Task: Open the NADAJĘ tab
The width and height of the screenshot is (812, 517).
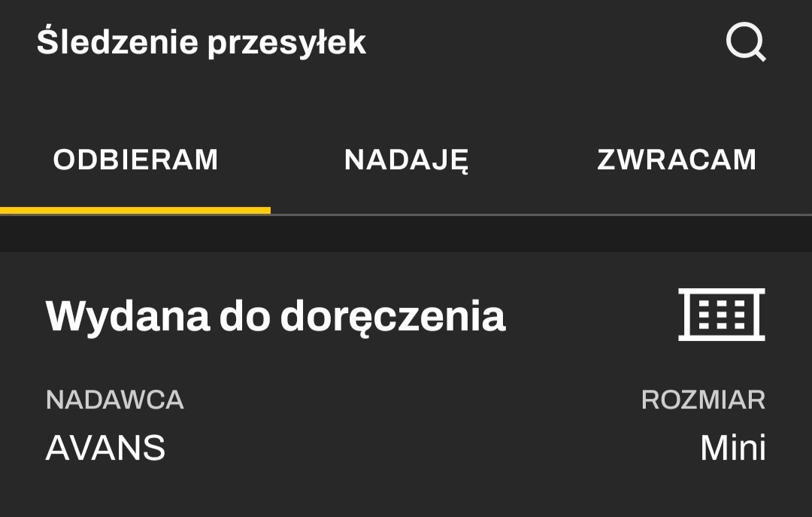Action: coord(406,160)
